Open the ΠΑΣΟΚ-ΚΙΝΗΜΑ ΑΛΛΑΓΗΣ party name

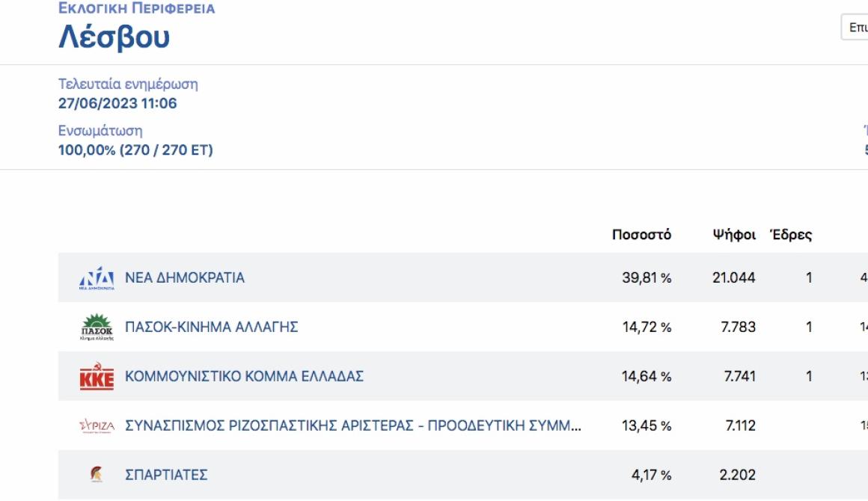[212, 327]
